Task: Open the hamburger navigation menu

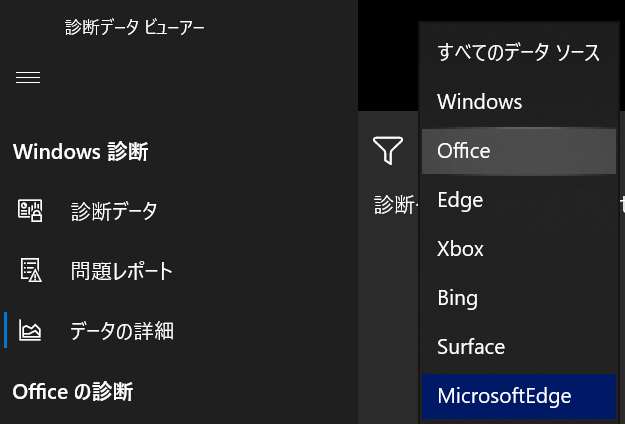Action: pos(28,77)
